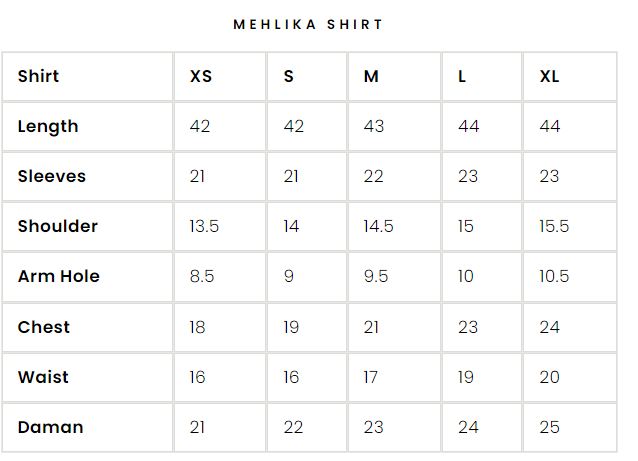The image size is (638, 461).
Task: Click the XL column header
Action: click(549, 76)
